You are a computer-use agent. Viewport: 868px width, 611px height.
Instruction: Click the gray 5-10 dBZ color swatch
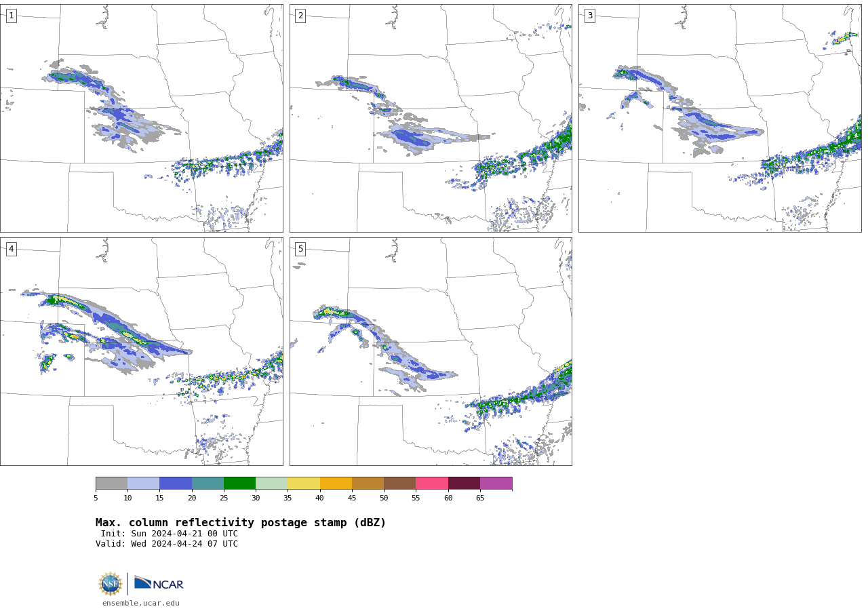click(x=111, y=484)
